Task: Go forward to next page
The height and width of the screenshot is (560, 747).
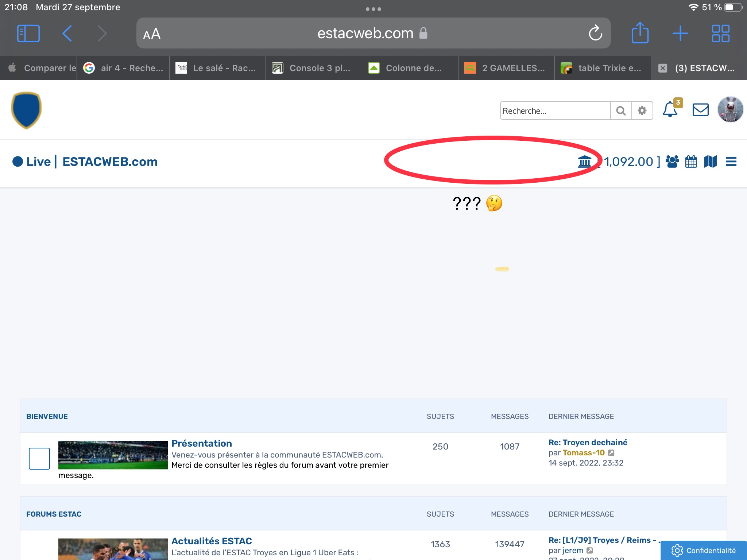Action: coord(102,34)
